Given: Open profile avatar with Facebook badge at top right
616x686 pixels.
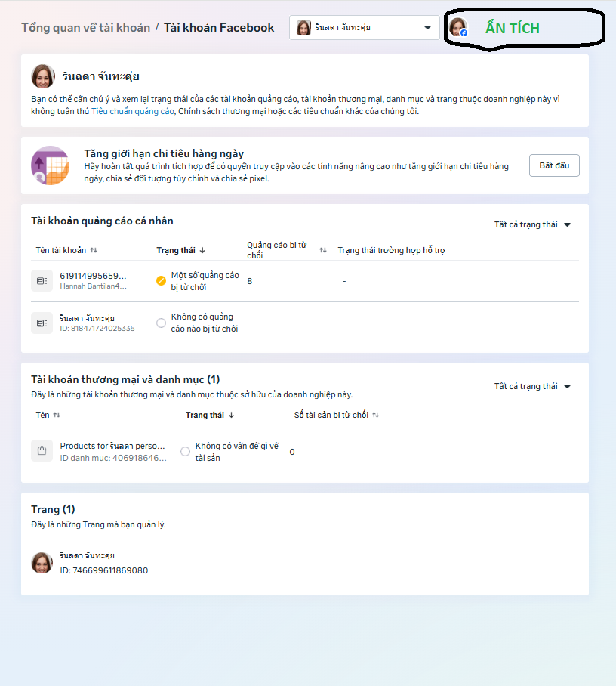Looking at the screenshot, I should coord(458,27).
